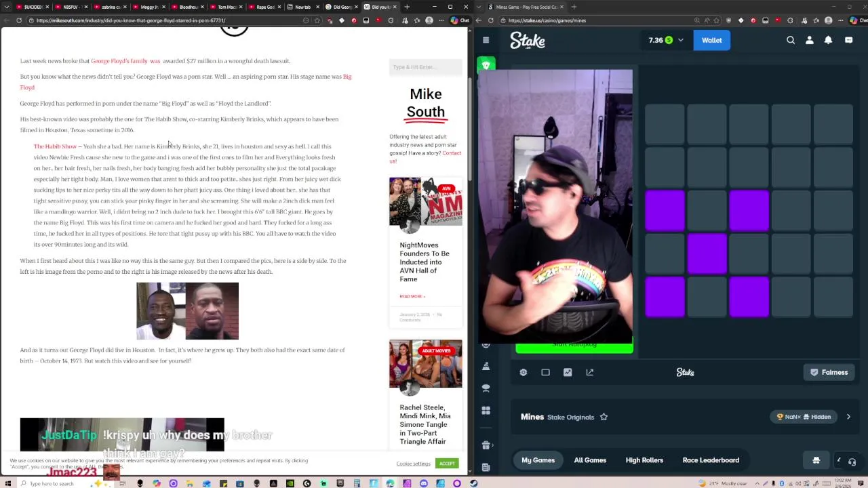Screen dimensions: 868x488
Task: Open the weather widget in system tray
Action: (724, 483)
